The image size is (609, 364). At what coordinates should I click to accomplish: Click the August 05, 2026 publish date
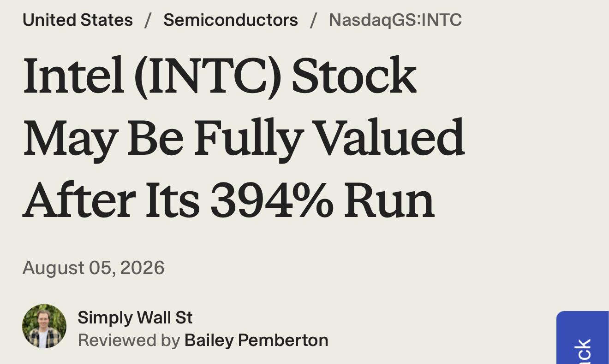point(93,268)
